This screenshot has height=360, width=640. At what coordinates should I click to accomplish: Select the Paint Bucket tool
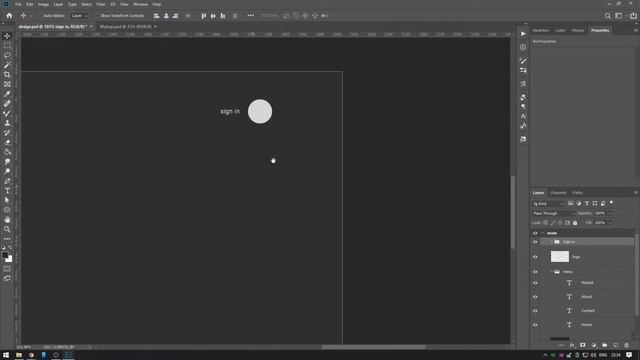7,152
